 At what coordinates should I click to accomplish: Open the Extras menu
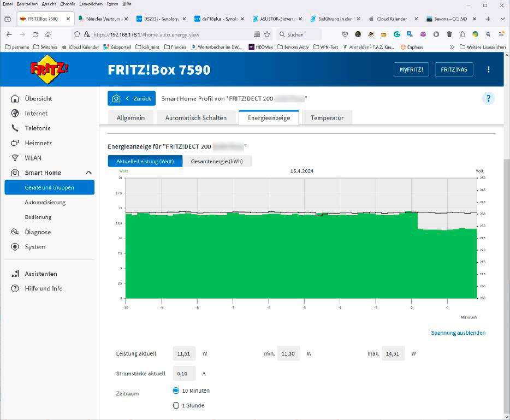click(112, 4)
